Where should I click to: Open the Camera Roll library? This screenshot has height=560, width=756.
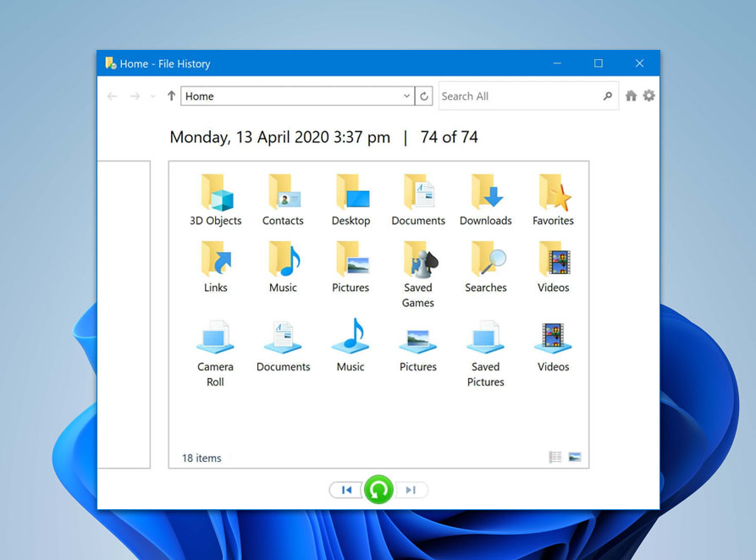point(216,354)
